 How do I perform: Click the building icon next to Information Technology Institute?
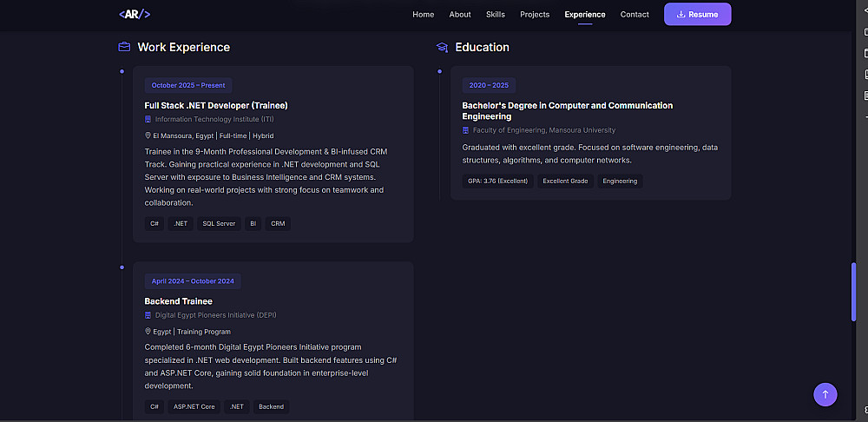148,119
